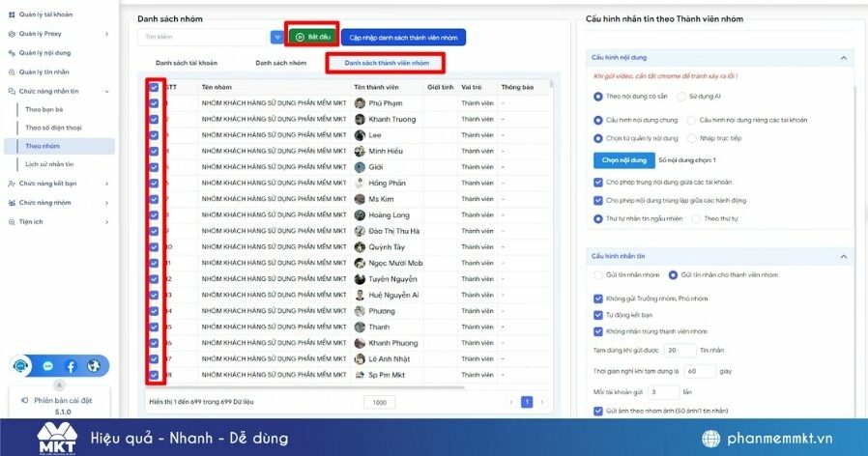Click the Chọn nội dung button
This screenshot has width=868, height=456.
[623, 160]
